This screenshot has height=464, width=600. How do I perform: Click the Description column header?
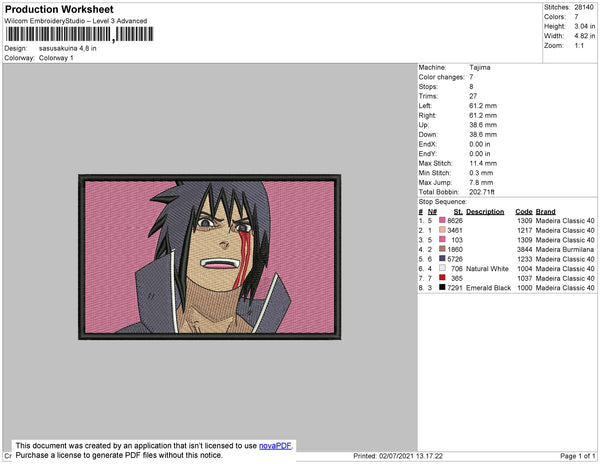click(485, 212)
